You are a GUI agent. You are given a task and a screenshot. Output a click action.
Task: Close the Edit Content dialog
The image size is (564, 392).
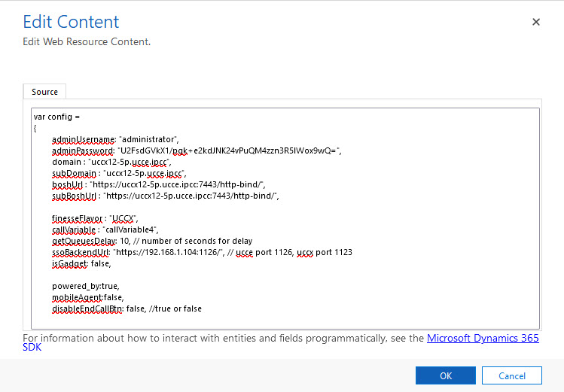point(536,23)
